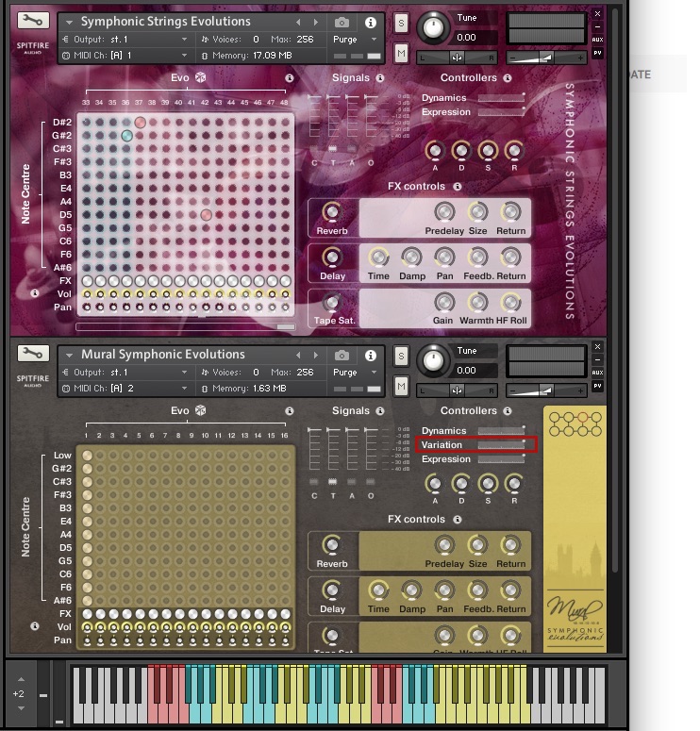The image size is (700, 731).
Task: Click Attack A knob in Symphonic Strings
Action: click(435, 151)
